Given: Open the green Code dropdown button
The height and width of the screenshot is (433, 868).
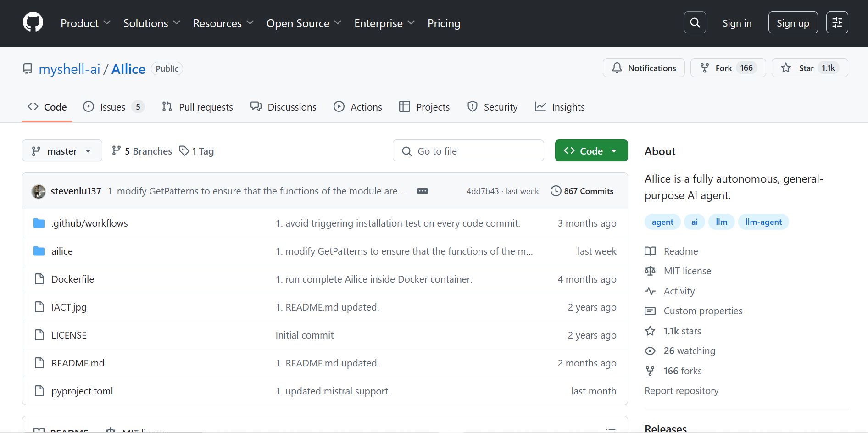Looking at the screenshot, I should coord(591,151).
